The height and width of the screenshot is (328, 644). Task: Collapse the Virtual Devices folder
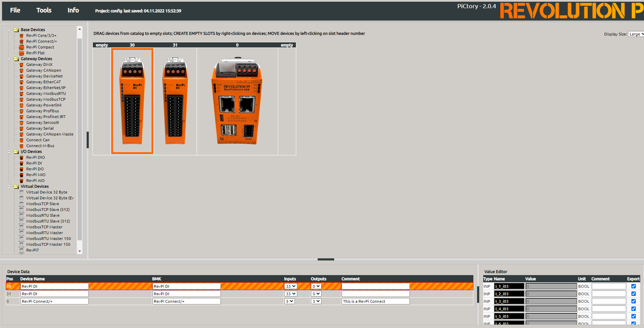(x=9, y=186)
